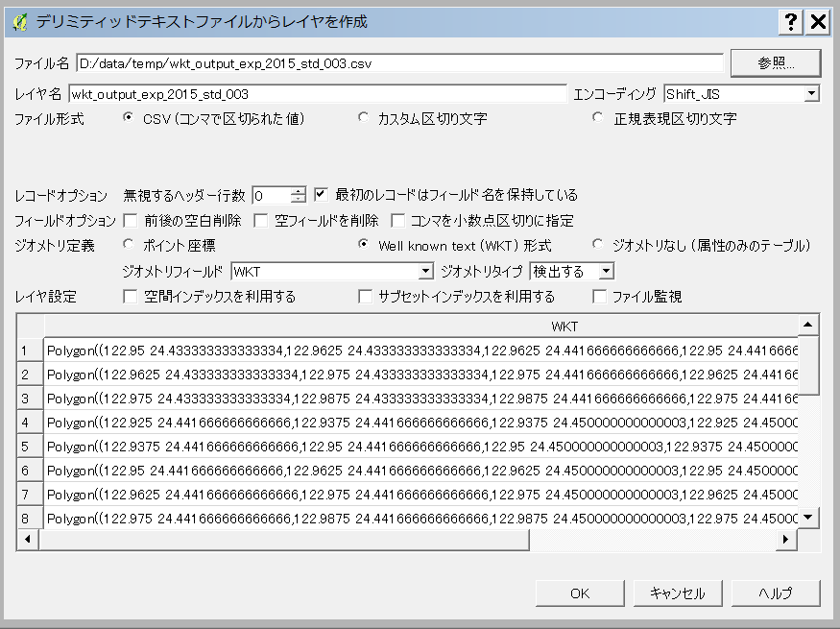Choose the カスタム区切り文字 file format
Image resolution: width=840 pixels, height=629 pixels.
[x=363, y=117]
